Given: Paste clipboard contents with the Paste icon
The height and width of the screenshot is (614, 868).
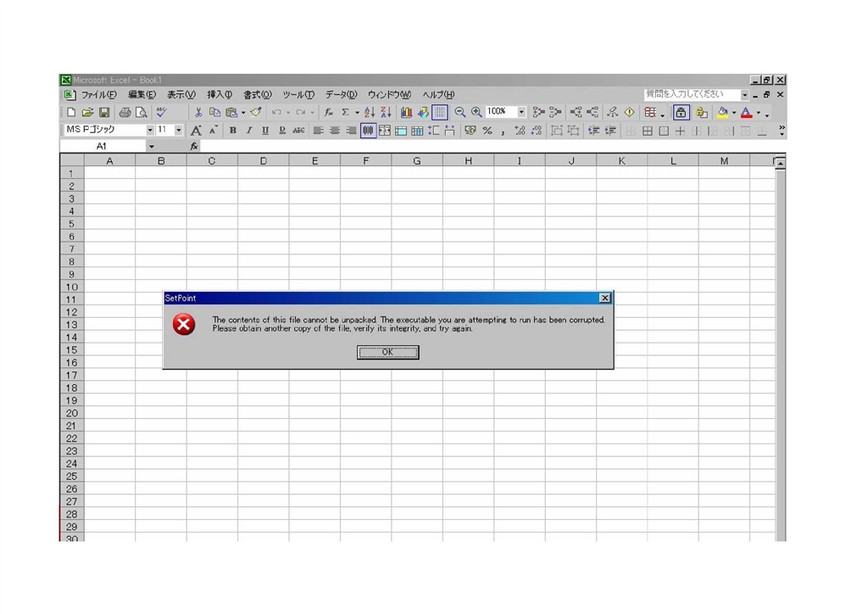Looking at the screenshot, I should [231, 113].
